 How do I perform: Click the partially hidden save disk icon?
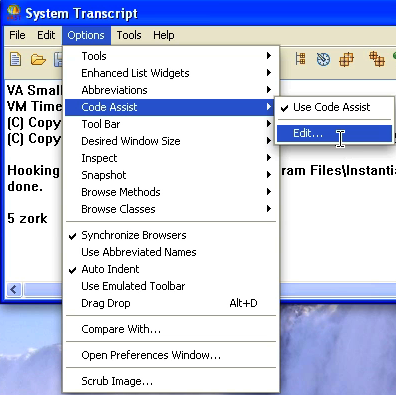pyautogui.click(x=58, y=60)
